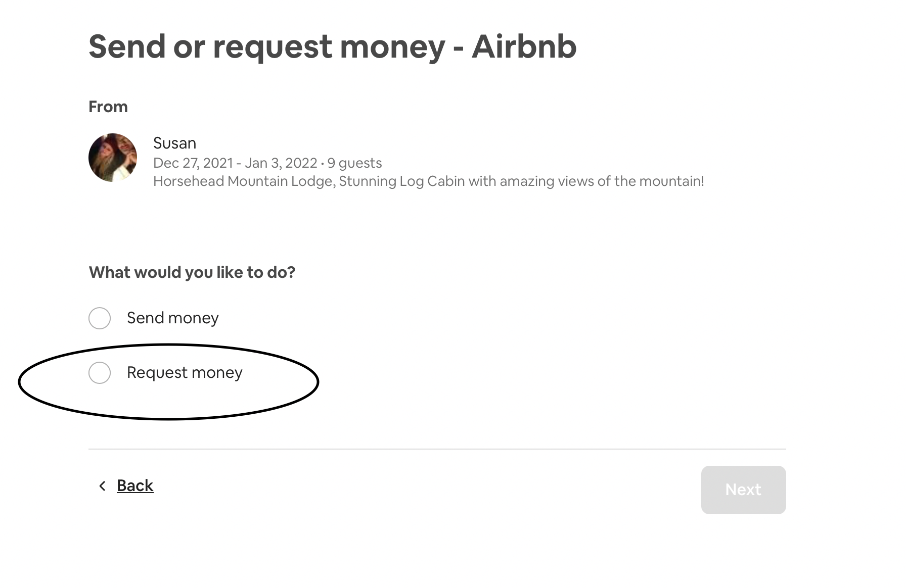Select the Request money radio button

pyautogui.click(x=100, y=373)
